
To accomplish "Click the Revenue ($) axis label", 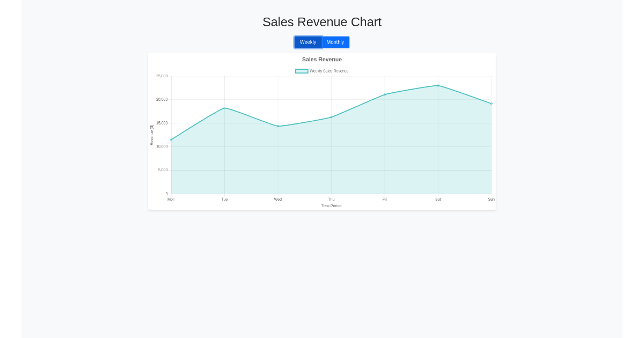I will (152, 135).
